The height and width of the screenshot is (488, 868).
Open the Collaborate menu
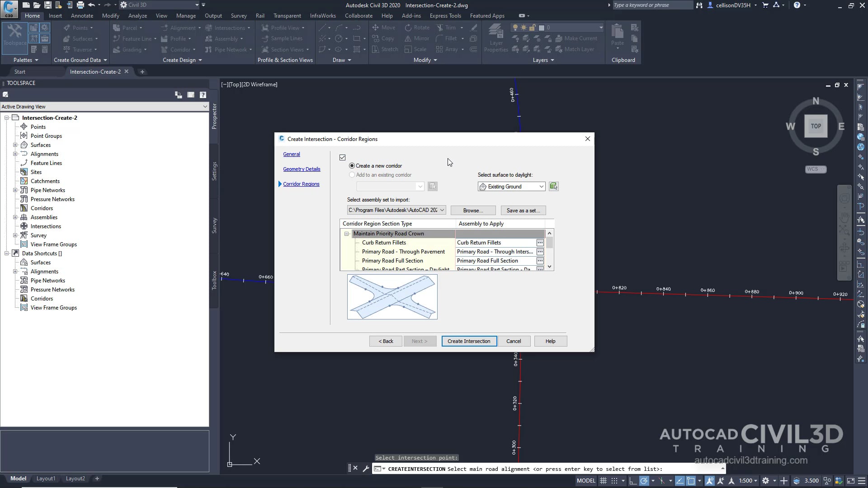click(359, 15)
